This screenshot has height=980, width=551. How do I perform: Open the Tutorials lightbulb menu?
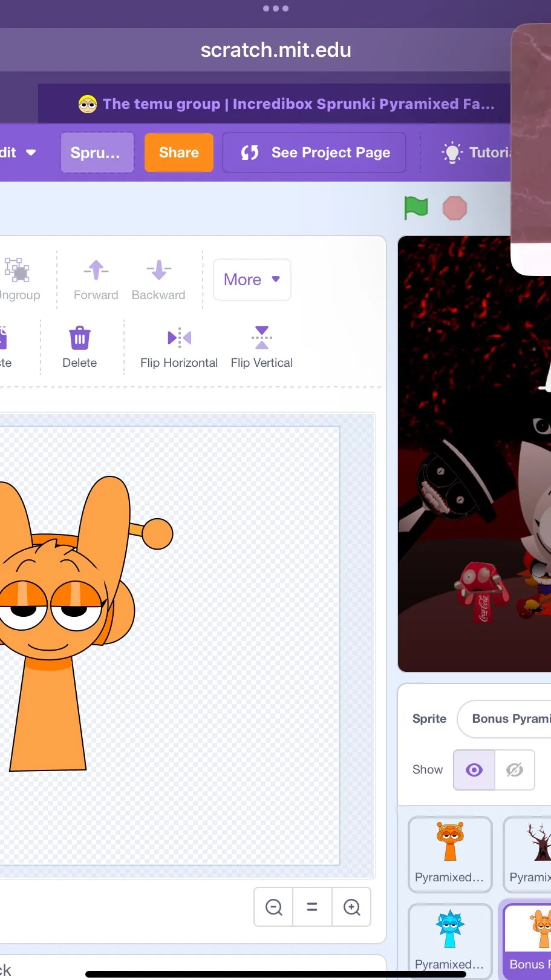pos(478,153)
